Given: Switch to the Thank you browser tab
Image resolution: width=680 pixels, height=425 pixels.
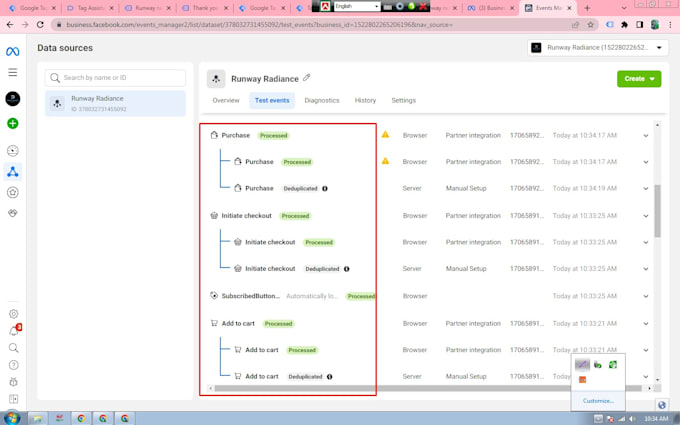Looking at the screenshot, I should 204,8.
